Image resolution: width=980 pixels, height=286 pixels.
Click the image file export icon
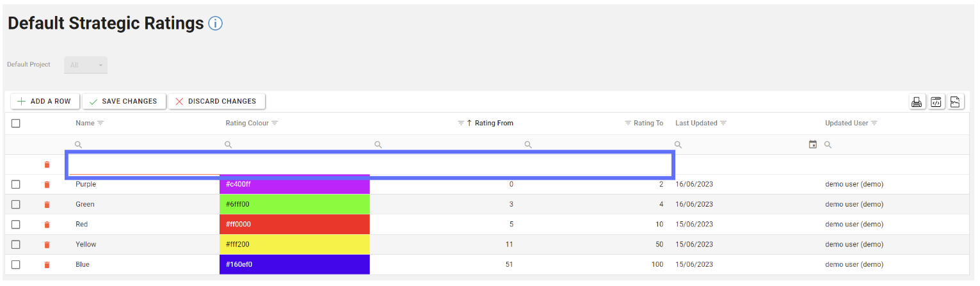pos(956,102)
